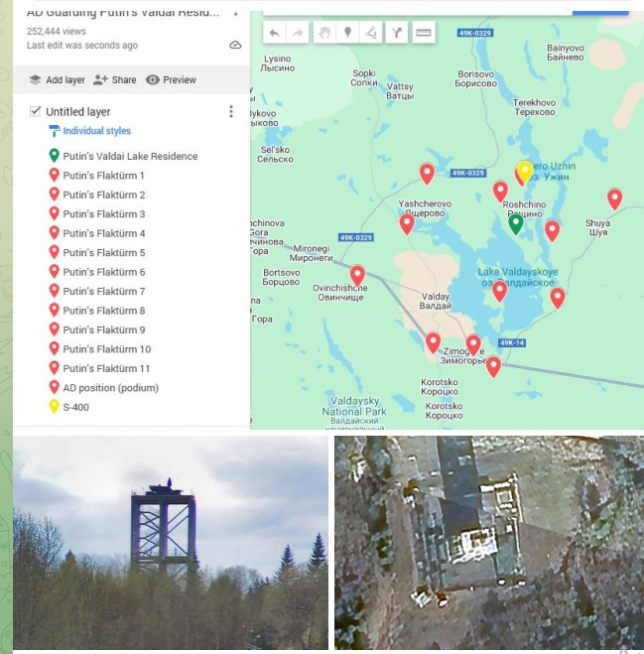The width and height of the screenshot is (644, 654).
Task: Click the cloud saved-to-Drive icon
Action: click(235, 46)
